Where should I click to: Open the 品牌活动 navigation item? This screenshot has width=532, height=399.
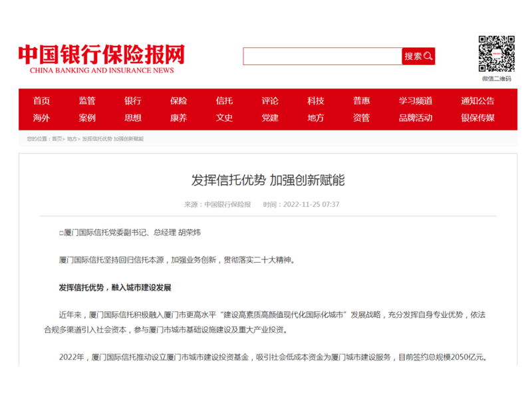point(416,118)
